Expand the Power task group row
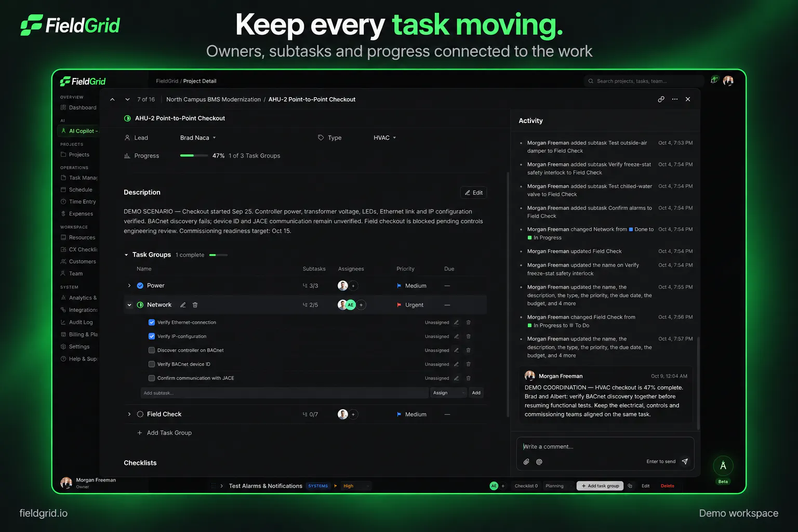Image resolution: width=798 pixels, height=532 pixels. coord(129,286)
